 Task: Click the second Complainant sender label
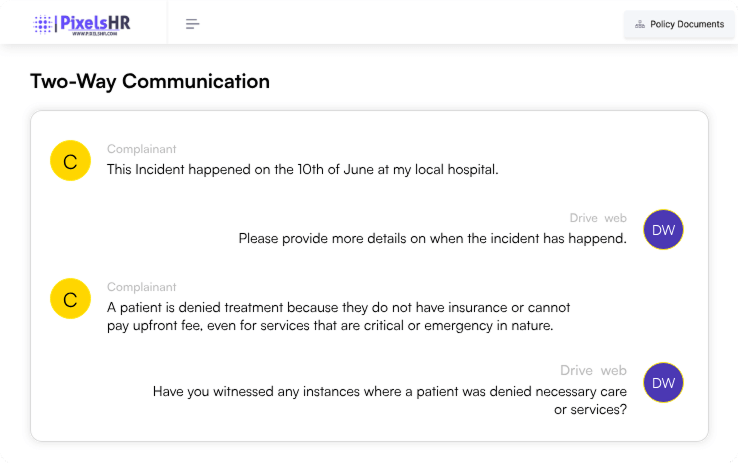tap(141, 287)
